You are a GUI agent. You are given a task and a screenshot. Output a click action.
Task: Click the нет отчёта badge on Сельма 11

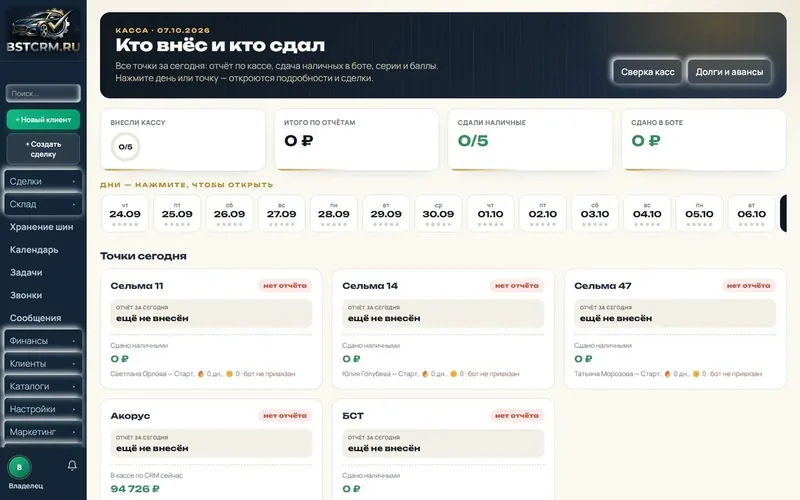pyautogui.click(x=285, y=286)
